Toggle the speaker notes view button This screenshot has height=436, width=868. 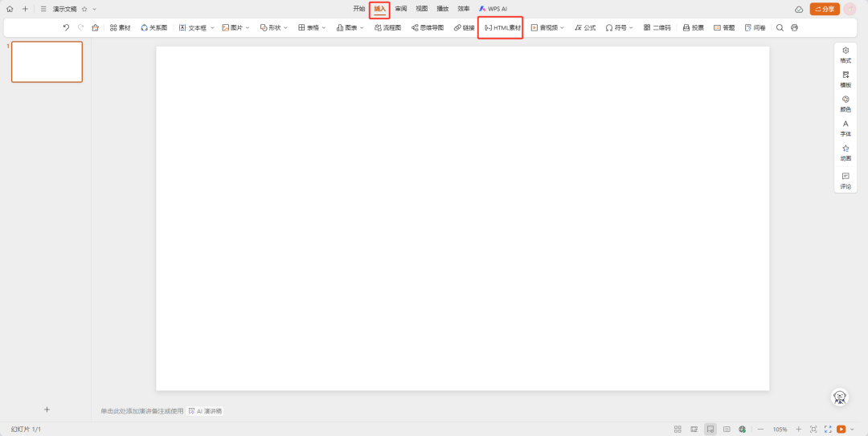pos(726,430)
